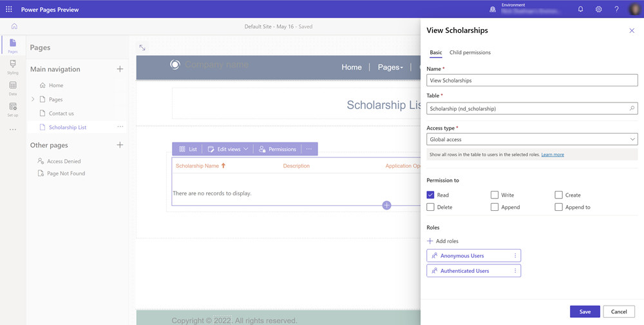Expand the Pages tree item

click(x=33, y=99)
